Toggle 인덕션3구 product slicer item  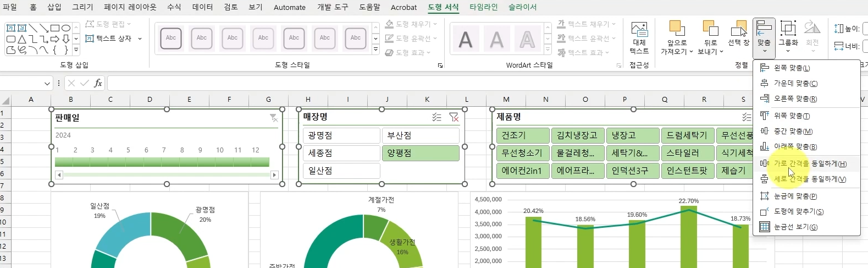(633, 171)
